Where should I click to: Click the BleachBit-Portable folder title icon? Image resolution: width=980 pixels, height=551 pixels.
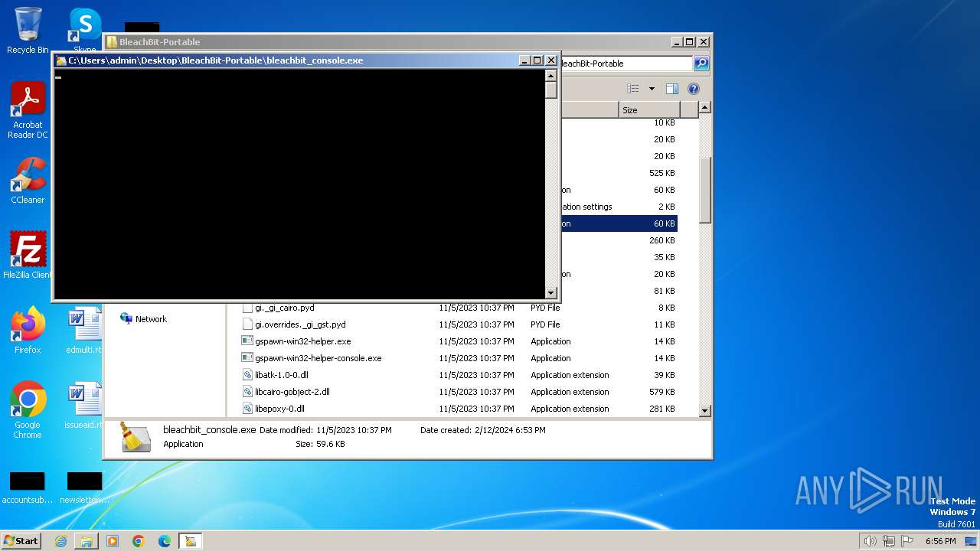pos(112,42)
